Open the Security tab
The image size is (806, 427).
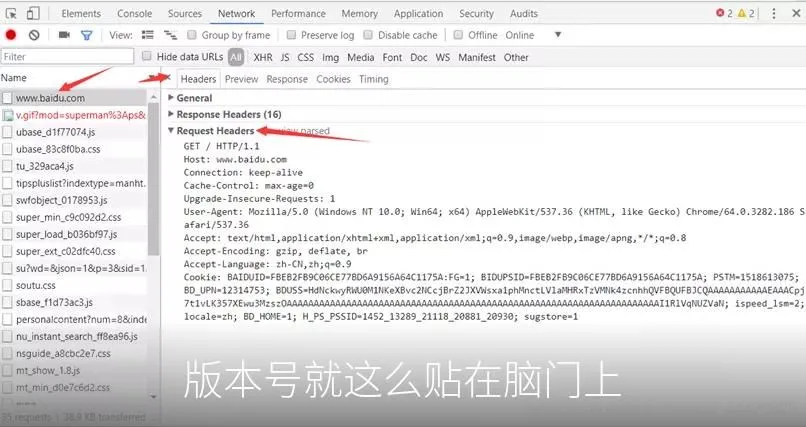pyautogui.click(x=476, y=13)
